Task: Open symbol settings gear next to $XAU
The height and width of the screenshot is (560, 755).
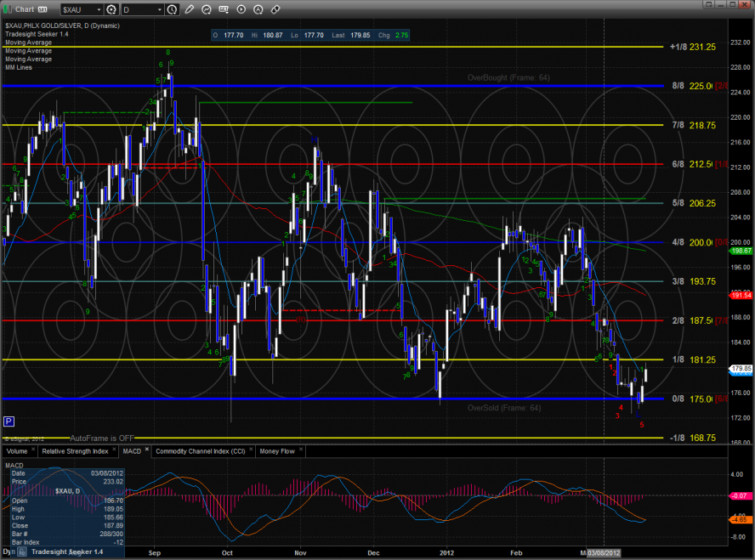Action: (x=111, y=9)
